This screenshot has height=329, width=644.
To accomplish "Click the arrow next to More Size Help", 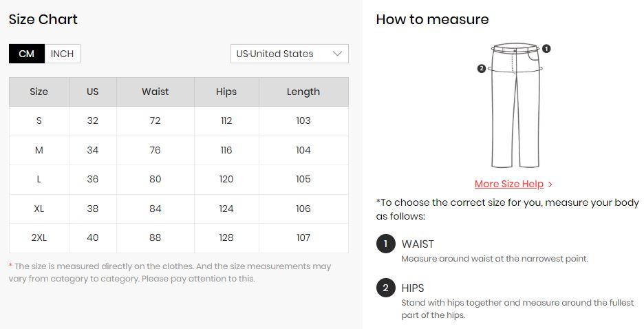I will click(550, 184).
